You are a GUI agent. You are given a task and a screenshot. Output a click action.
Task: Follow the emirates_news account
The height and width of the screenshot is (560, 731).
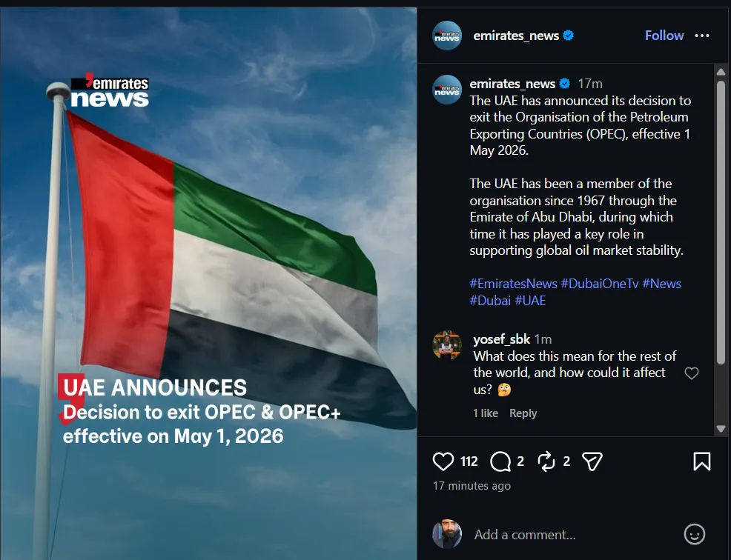click(664, 36)
